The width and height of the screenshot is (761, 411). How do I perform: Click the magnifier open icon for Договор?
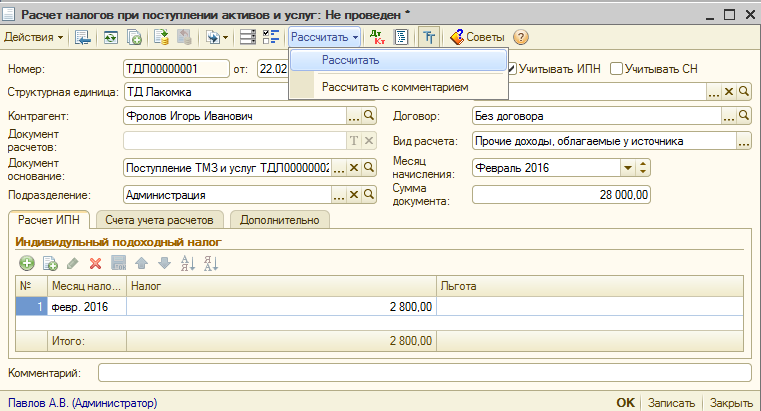pyautogui.click(x=744, y=116)
